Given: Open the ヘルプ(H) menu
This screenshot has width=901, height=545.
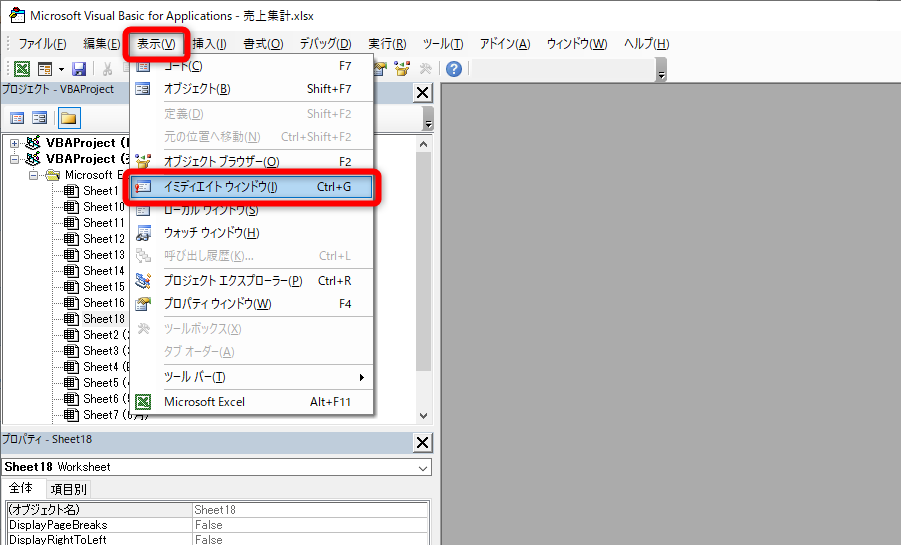Looking at the screenshot, I should [x=646, y=44].
